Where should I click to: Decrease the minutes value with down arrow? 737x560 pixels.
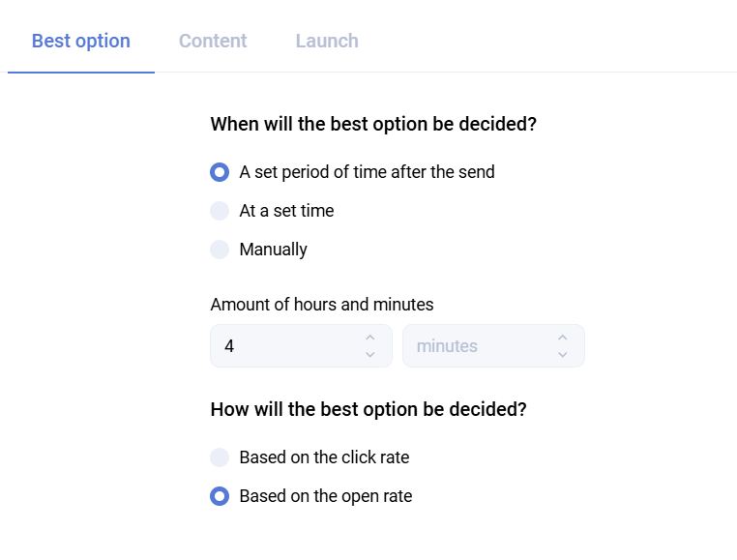[562, 355]
